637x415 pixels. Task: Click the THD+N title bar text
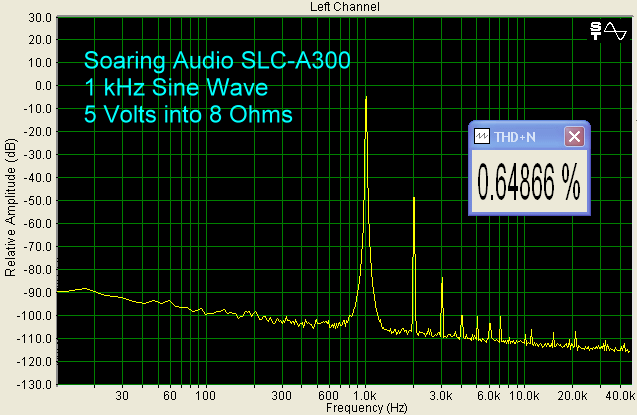[x=515, y=137]
